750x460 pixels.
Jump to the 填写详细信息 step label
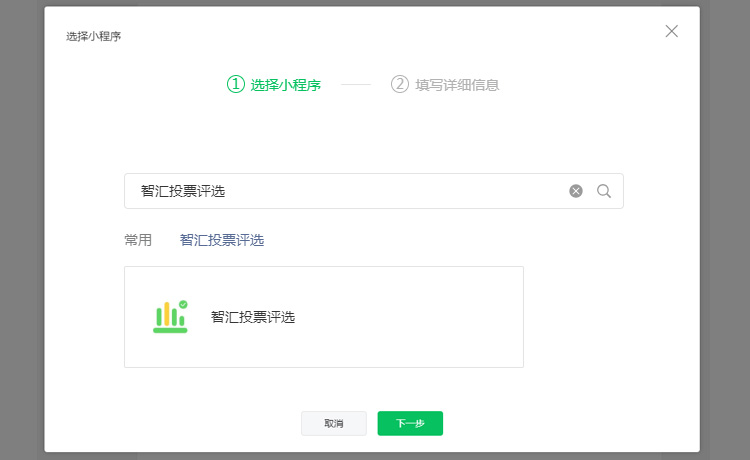(x=457, y=85)
